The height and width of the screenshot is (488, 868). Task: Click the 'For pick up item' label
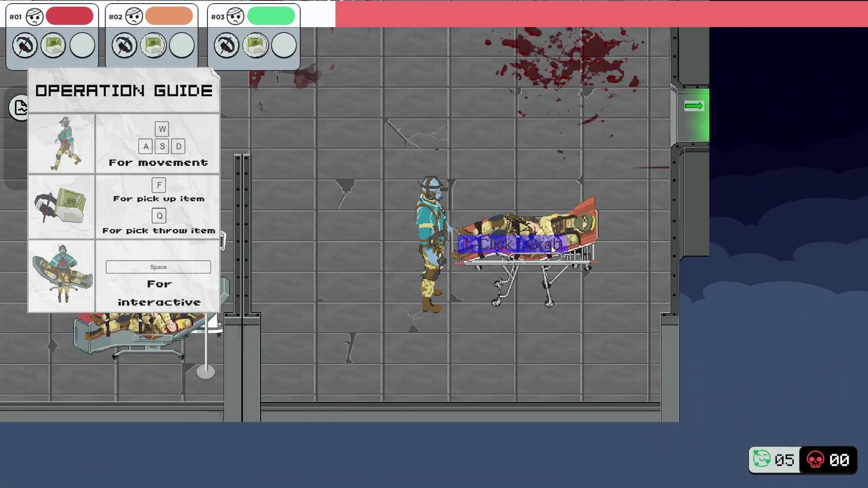tap(159, 199)
